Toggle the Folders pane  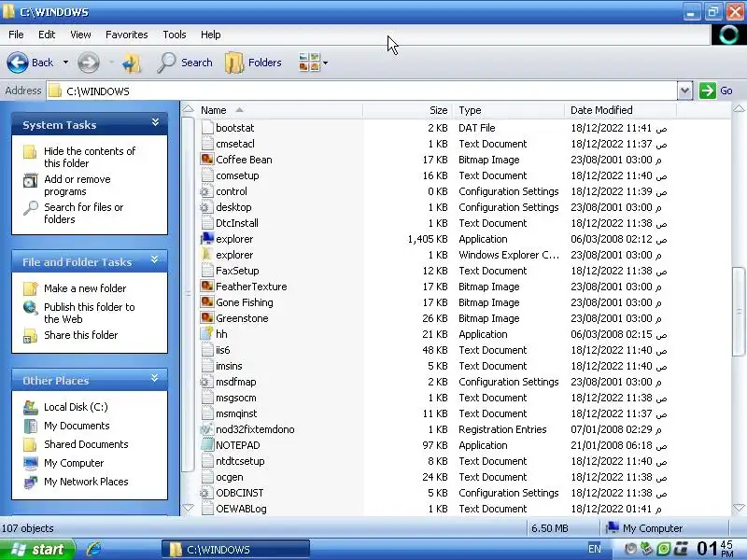click(253, 63)
